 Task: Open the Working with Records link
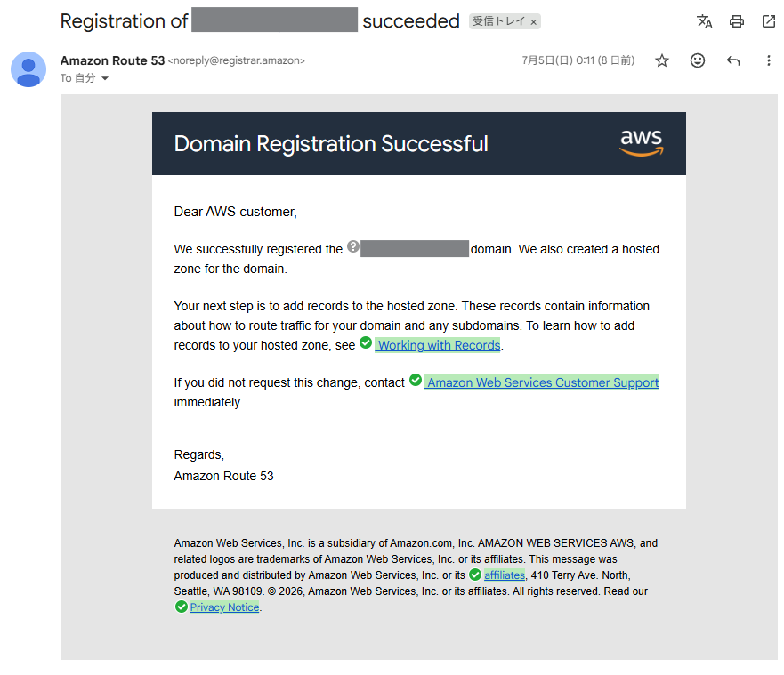click(439, 345)
